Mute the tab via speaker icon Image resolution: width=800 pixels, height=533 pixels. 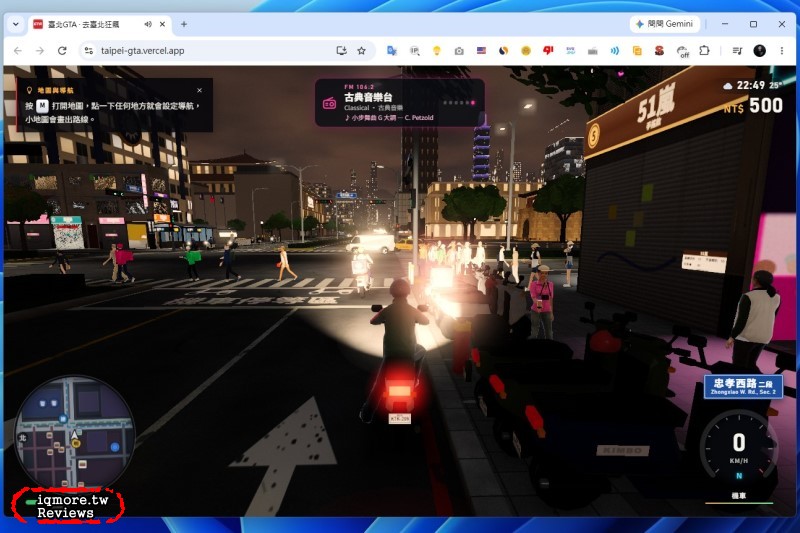tap(148, 24)
